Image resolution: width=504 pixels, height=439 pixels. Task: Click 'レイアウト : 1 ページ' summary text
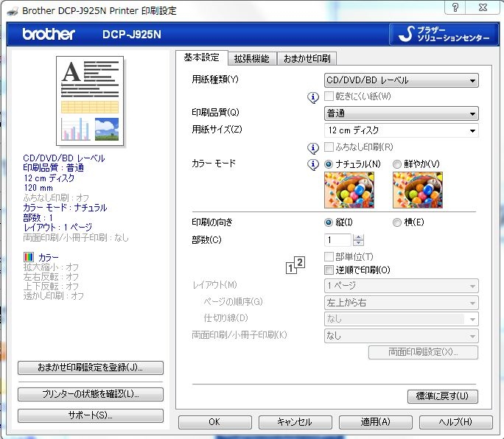pyautogui.click(x=57, y=228)
